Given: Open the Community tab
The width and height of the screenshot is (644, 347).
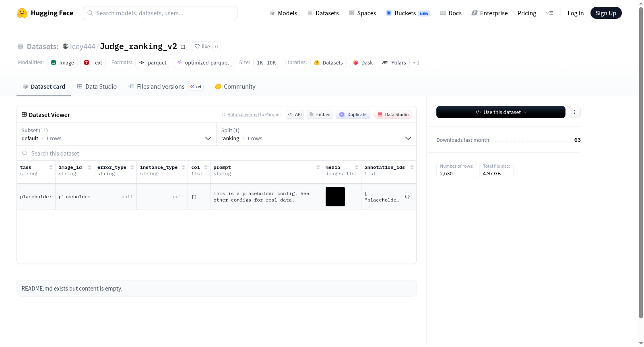Looking at the screenshot, I should point(235,87).
